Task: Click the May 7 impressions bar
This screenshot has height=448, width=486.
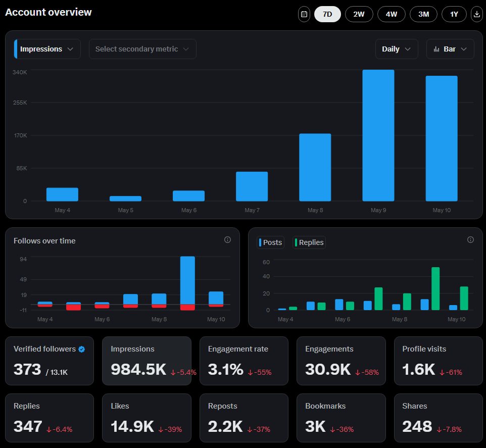Action: tap(252, 186)
